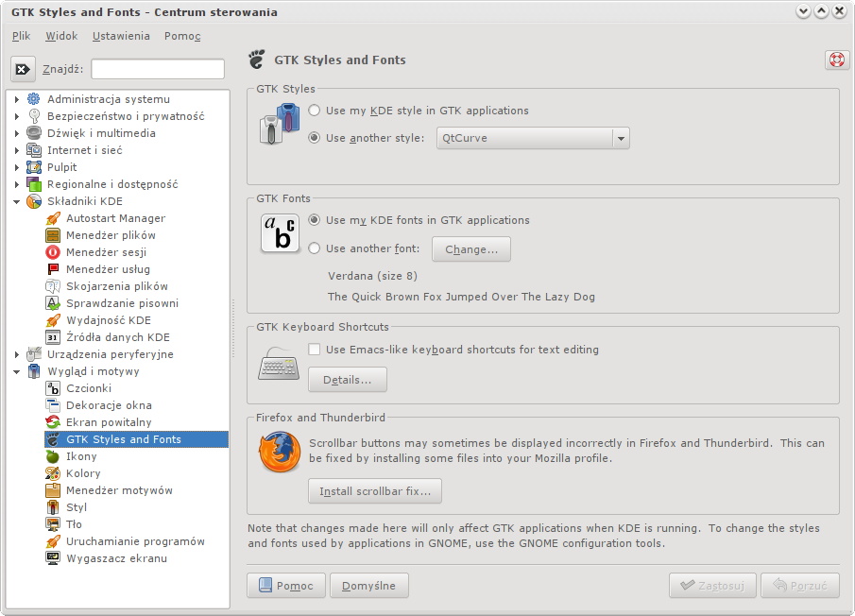
Task: Enable Emacs-like keyboard shortcuts checkbox
Action: click(314, 350)
